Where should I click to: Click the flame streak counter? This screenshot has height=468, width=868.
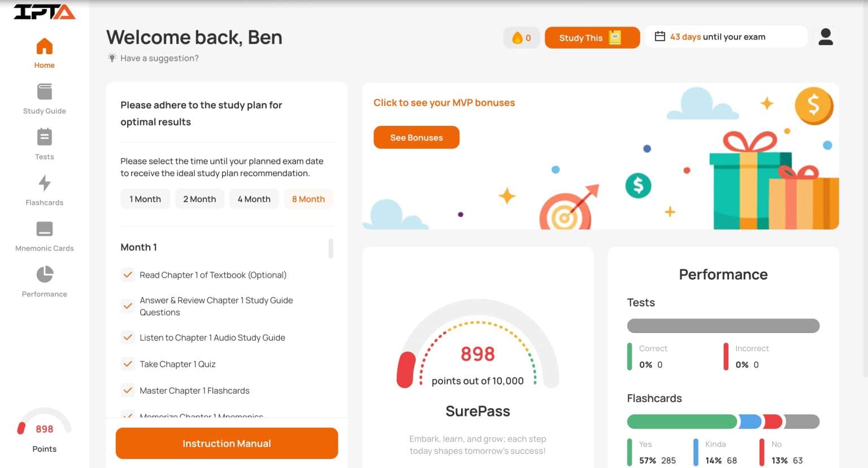point(521,38)
